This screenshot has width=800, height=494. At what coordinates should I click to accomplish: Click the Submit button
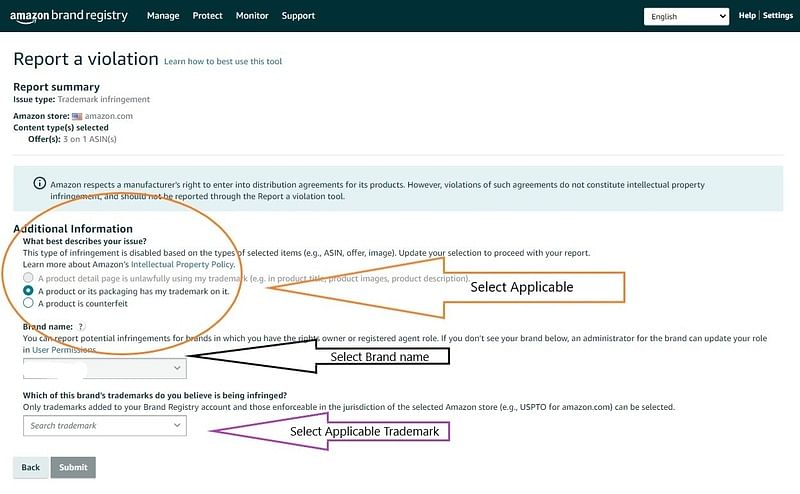click(73, 467)
